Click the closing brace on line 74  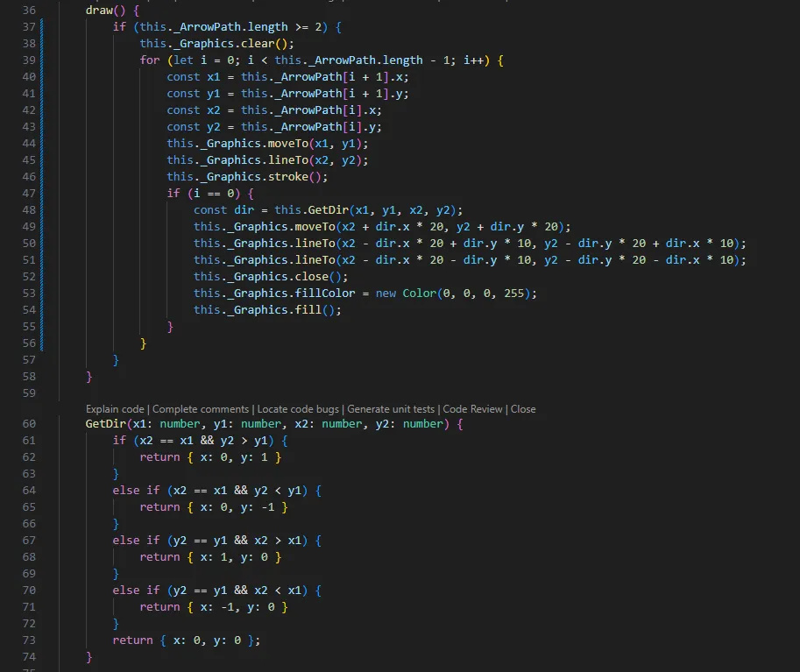click(88, 657)
